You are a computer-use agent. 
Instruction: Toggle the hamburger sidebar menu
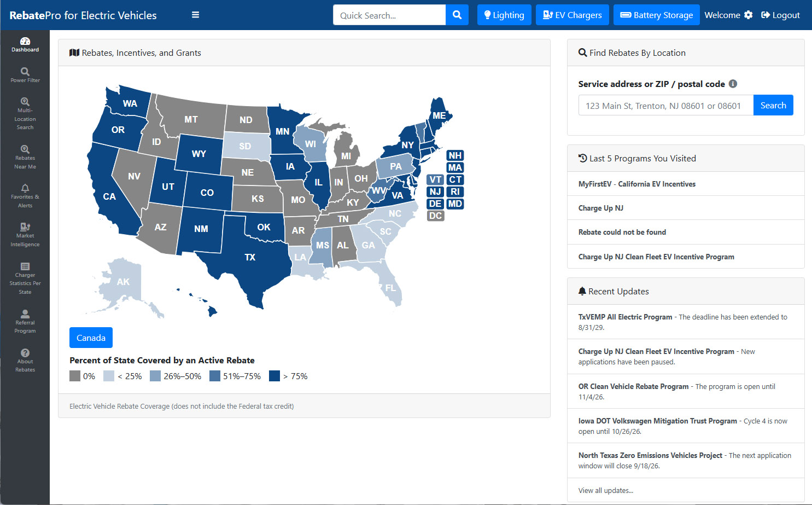[x=195, y=15]
